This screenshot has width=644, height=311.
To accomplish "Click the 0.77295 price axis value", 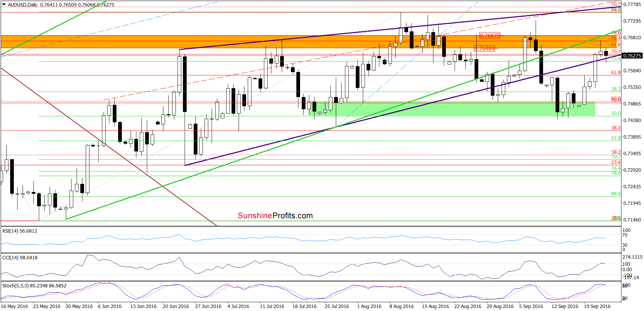I will coord(632,21).
